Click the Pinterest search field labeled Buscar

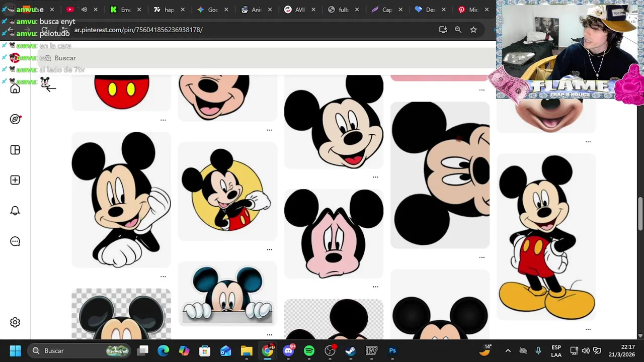tap(267, 58)
